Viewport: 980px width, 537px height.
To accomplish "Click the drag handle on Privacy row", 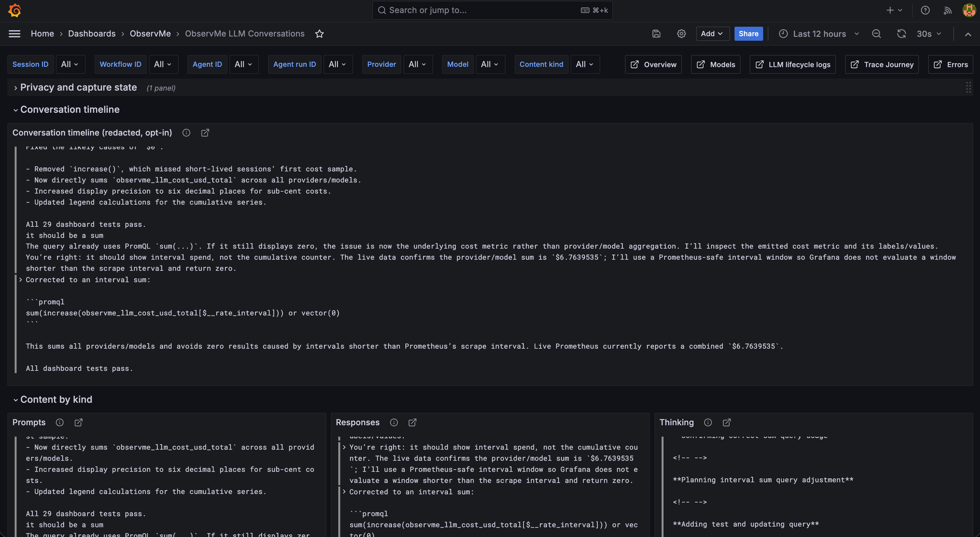I will (968, 87).
